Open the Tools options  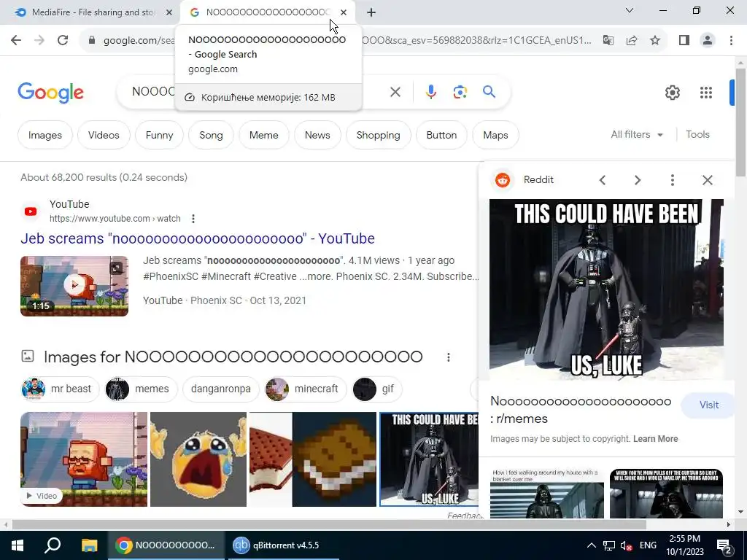(697, 135)
